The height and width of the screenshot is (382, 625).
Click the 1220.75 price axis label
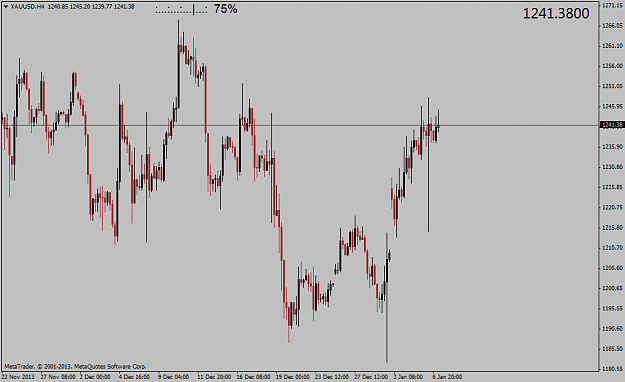(x=613, y=207)
